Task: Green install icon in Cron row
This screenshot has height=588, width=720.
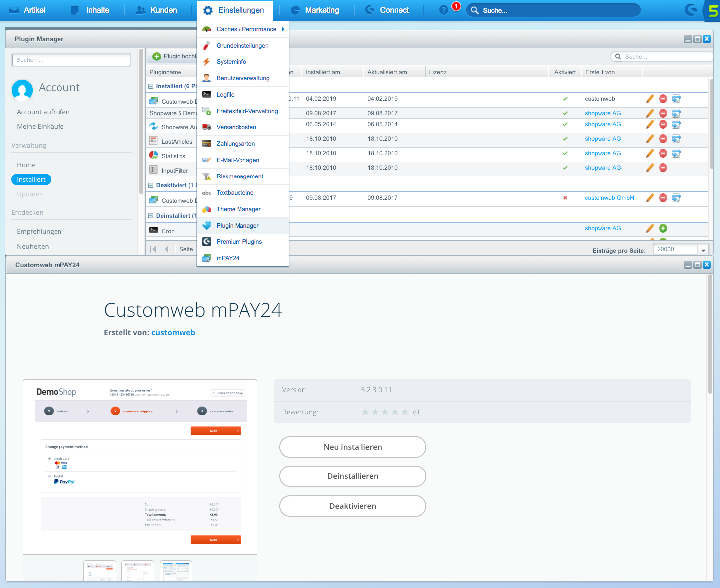Action: click(x=663, y=228)
